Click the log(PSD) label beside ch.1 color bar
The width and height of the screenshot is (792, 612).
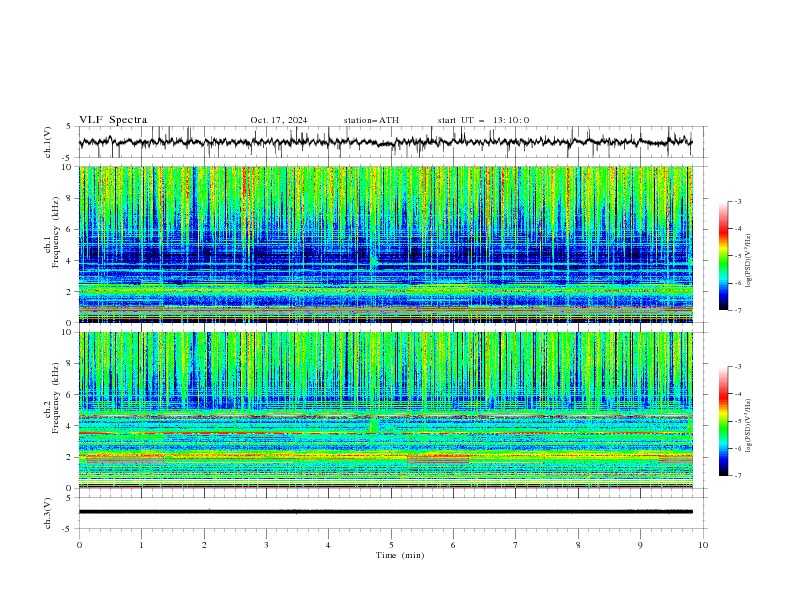pos(749,261)
